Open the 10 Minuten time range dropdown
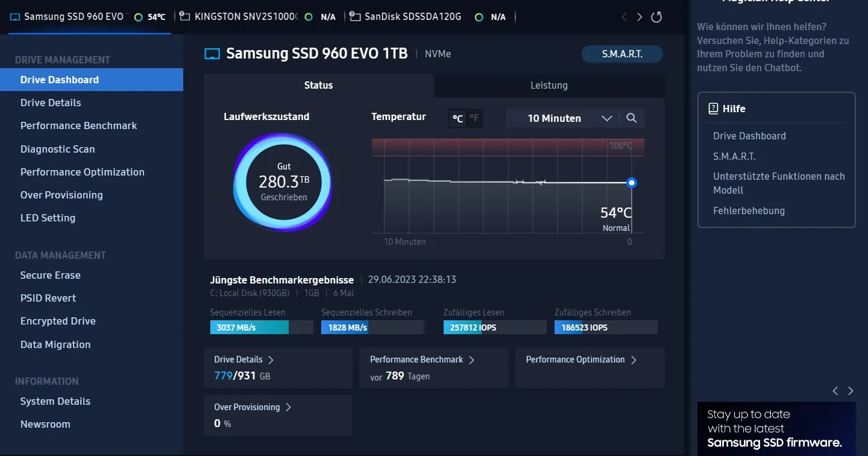The image size is (868, 456). coord(562,118)
